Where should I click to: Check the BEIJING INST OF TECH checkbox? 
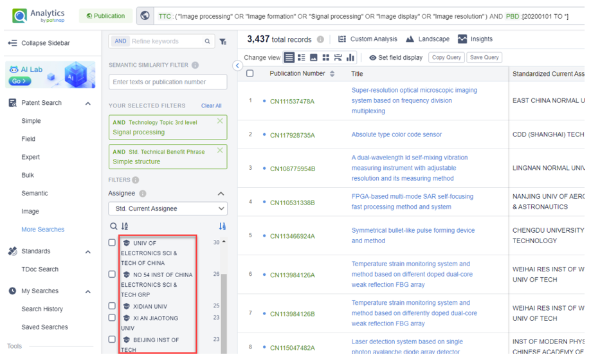tap(112, 340)
